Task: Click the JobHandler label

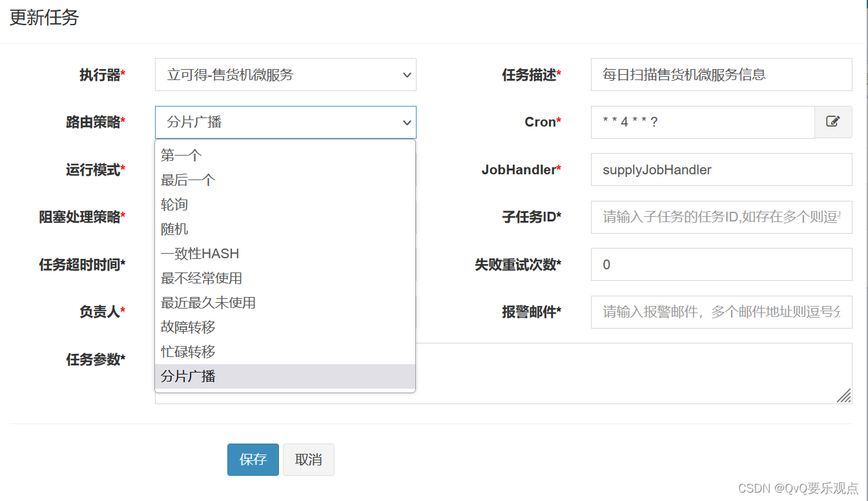Action: 521,170
